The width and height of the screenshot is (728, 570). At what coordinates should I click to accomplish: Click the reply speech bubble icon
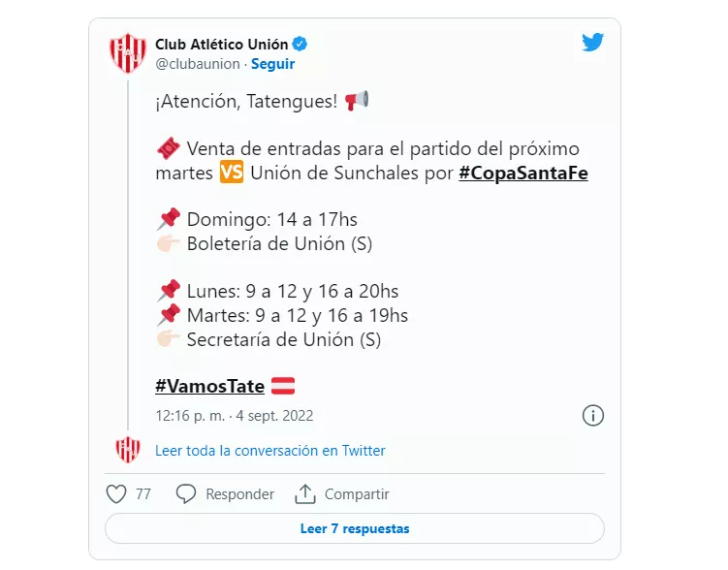186,494
